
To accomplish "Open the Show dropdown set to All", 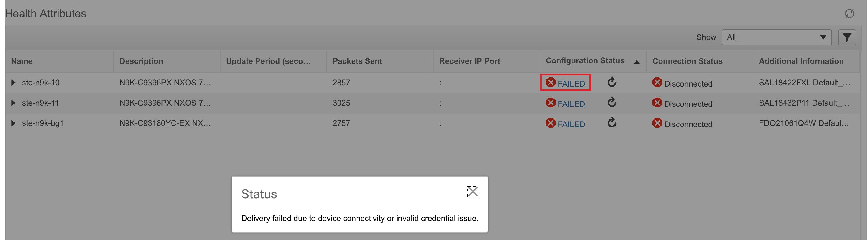I will (x=776, y=37).
